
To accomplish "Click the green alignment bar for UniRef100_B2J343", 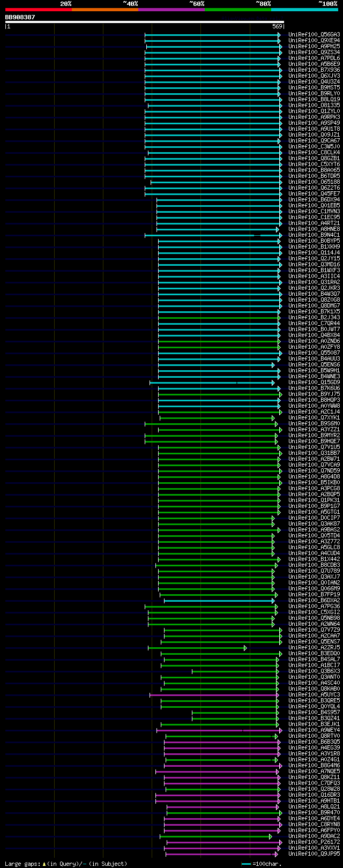I will coord(219,317).
